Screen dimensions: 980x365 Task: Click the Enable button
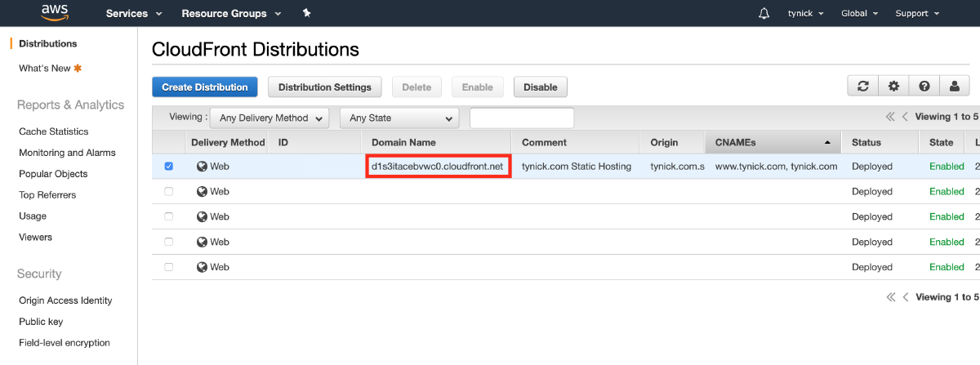click(478, 87)
